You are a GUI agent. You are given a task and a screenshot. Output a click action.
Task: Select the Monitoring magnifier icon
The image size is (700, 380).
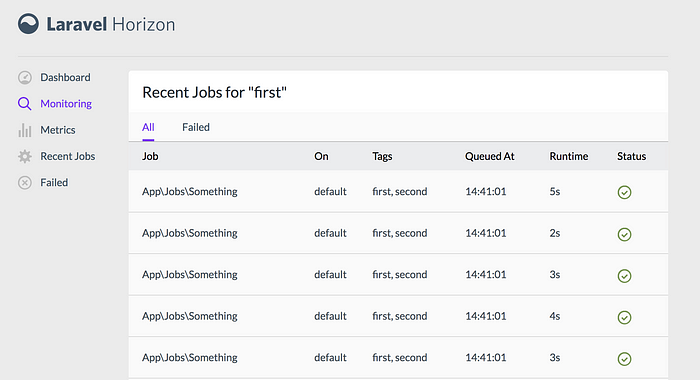point(25,104)
